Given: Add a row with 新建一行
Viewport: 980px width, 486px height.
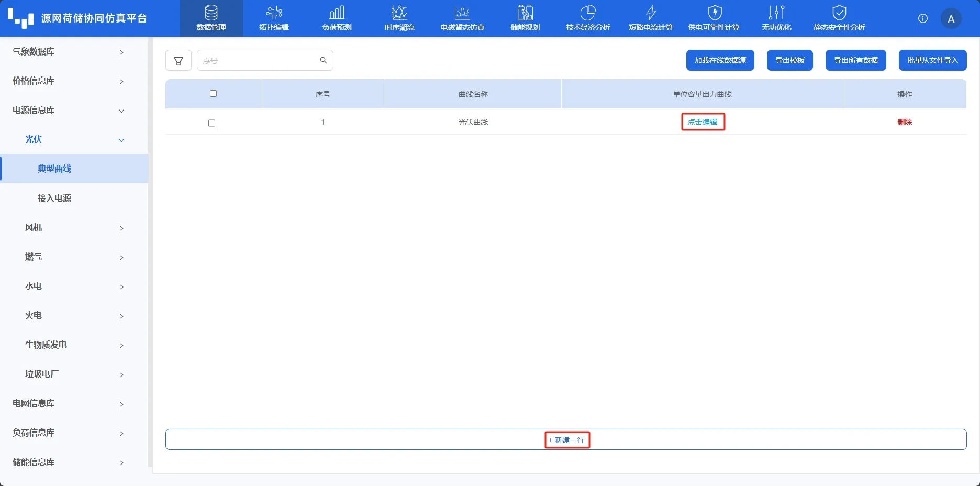Looking at the screenshot, I should click(x=566, y=440).
